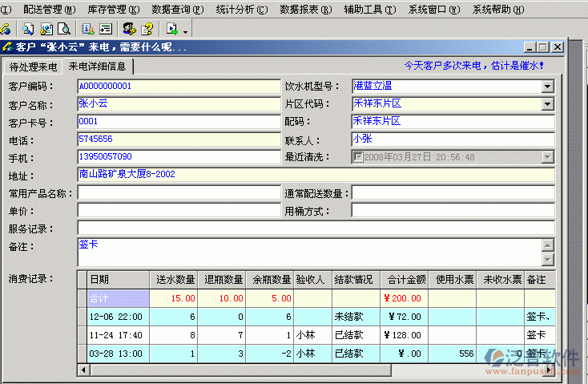588x384 pixels.
Task: Click the indented list toolbar icon
Action: click(105, 30)
